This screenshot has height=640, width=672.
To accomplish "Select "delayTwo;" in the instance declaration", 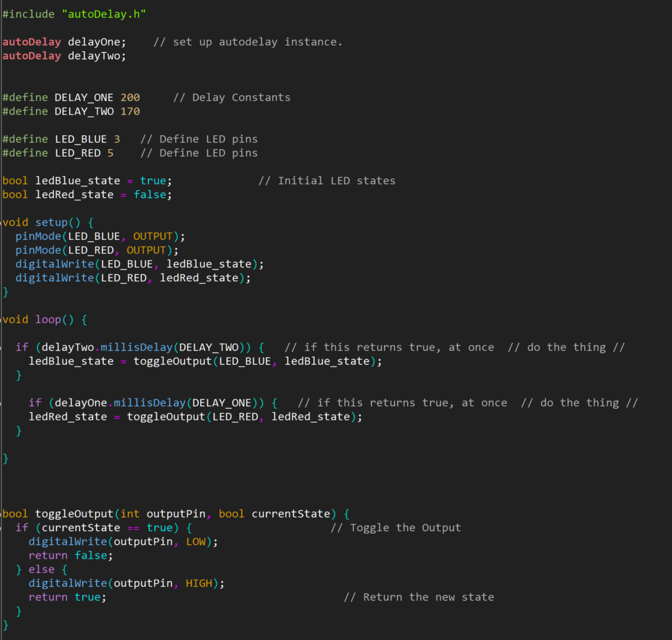I will click(x=97, y=56).
